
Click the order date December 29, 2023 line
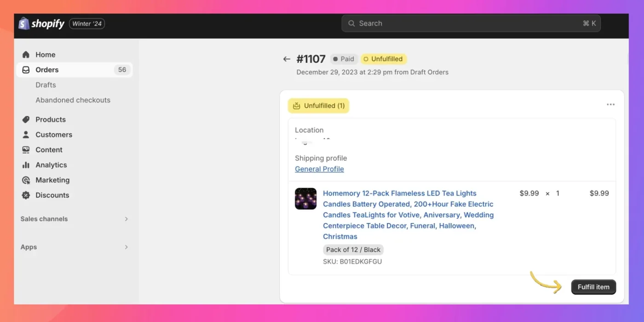372,72
